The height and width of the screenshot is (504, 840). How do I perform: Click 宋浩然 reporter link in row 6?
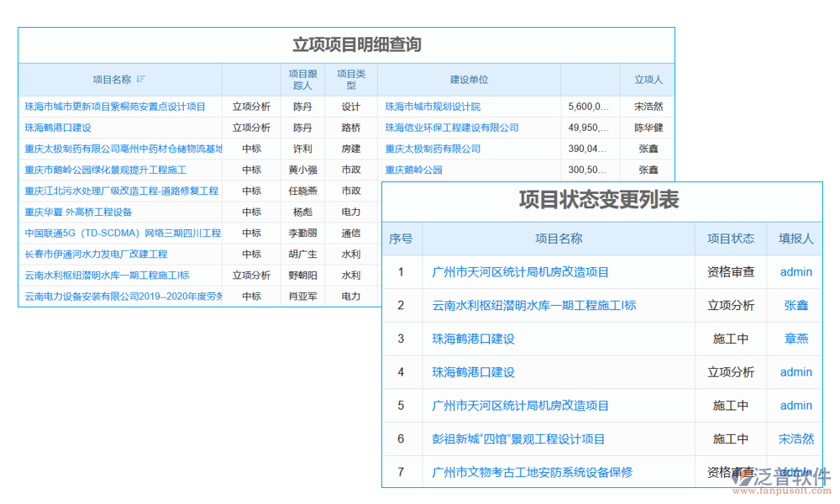[795, 438]
